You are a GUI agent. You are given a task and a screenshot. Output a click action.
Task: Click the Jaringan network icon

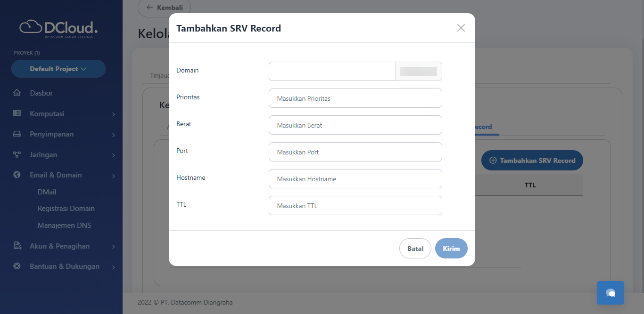(17, 154)
